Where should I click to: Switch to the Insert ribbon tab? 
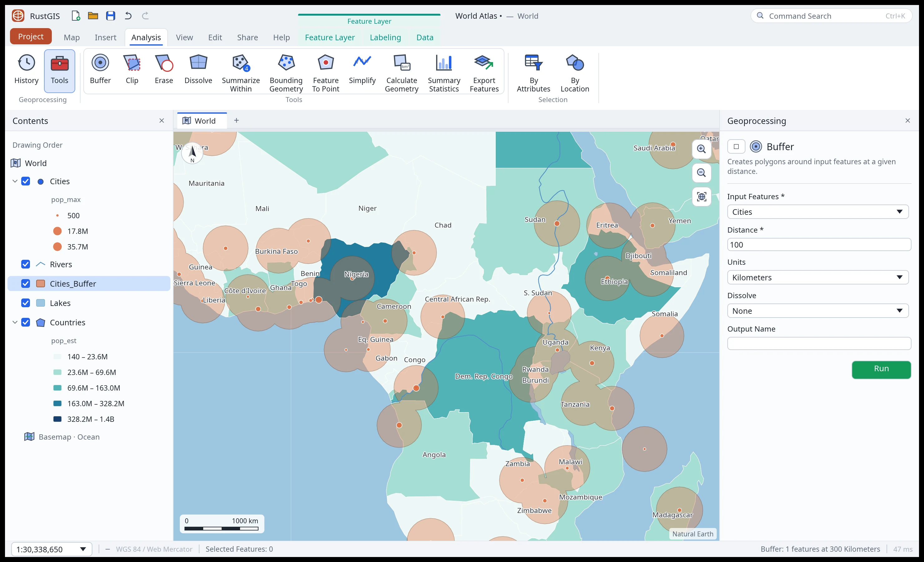pos(106,37)
